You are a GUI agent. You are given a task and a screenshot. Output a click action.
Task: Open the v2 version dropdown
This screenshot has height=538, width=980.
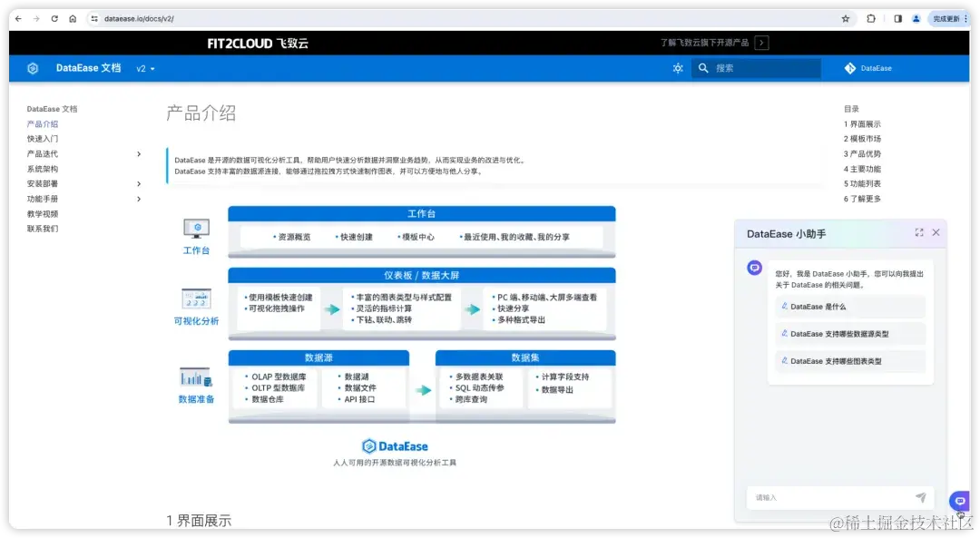pos(145,69)
